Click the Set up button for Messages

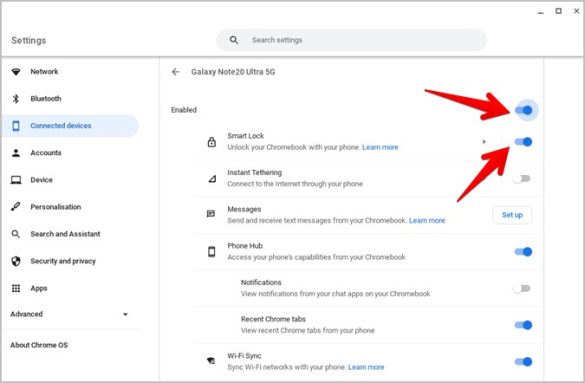pyautogui.click(x=512, y=215)
